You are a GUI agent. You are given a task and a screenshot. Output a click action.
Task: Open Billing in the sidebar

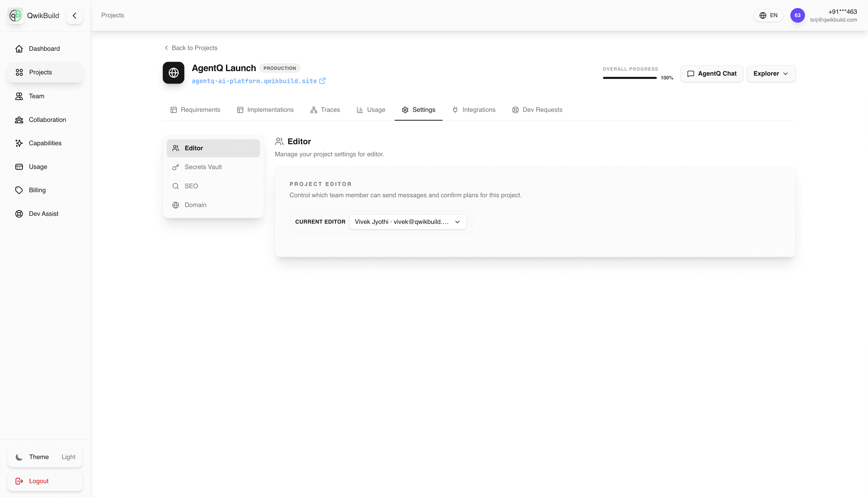(x=45, y=190)
